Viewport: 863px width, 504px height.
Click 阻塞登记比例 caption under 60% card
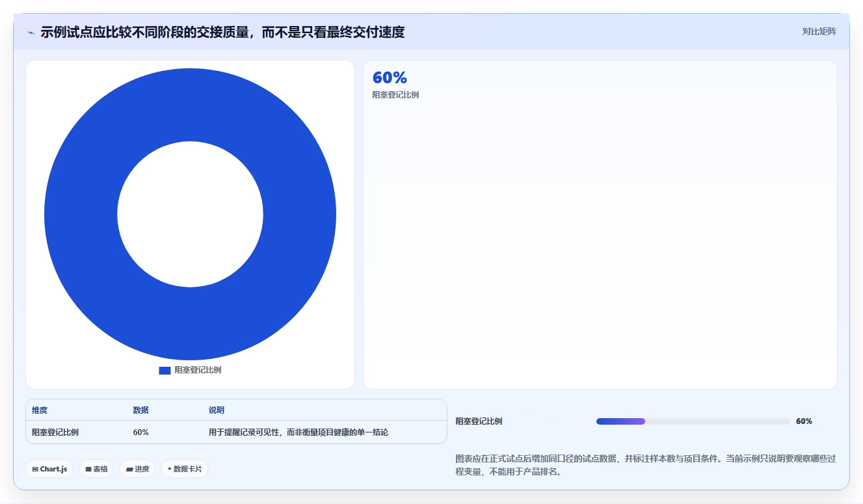click(x=395, y=95)
